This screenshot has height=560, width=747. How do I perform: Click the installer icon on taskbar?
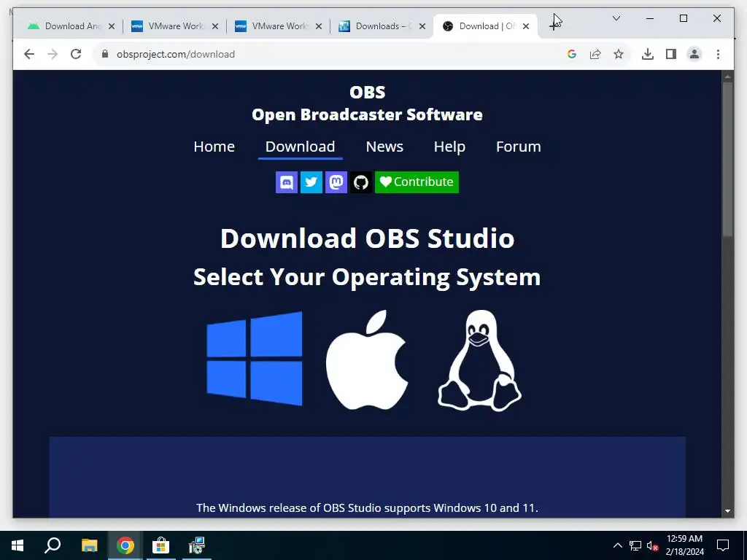click(197, 545)
